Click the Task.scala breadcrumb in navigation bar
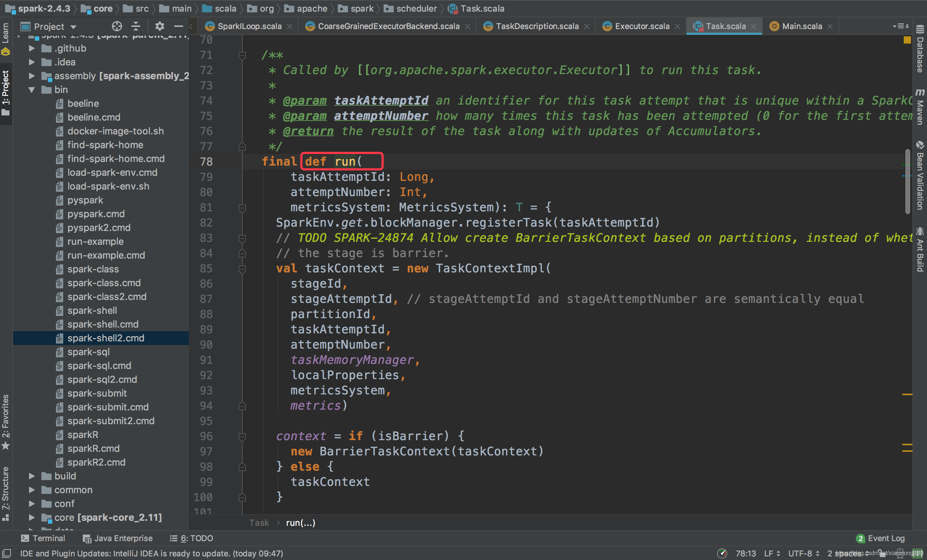Image resolution: width=927 pixels, height=560 pixels. point(476,8)
